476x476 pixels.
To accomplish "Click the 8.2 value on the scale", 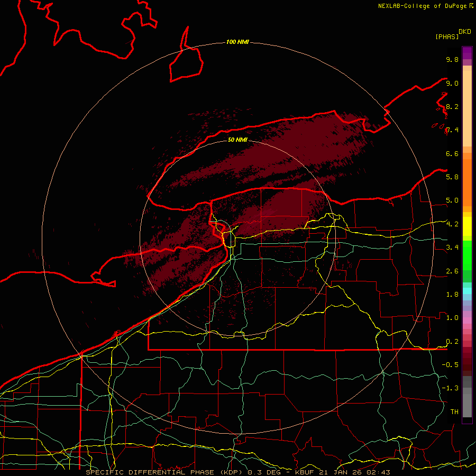I will pyautogui.click(x=452, y=106).
